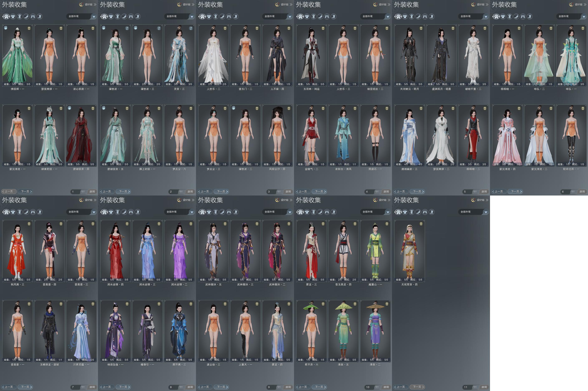Click trash icon on 清泉·二 outfit card
Viewport: 588px width, 391px height.
387,304
